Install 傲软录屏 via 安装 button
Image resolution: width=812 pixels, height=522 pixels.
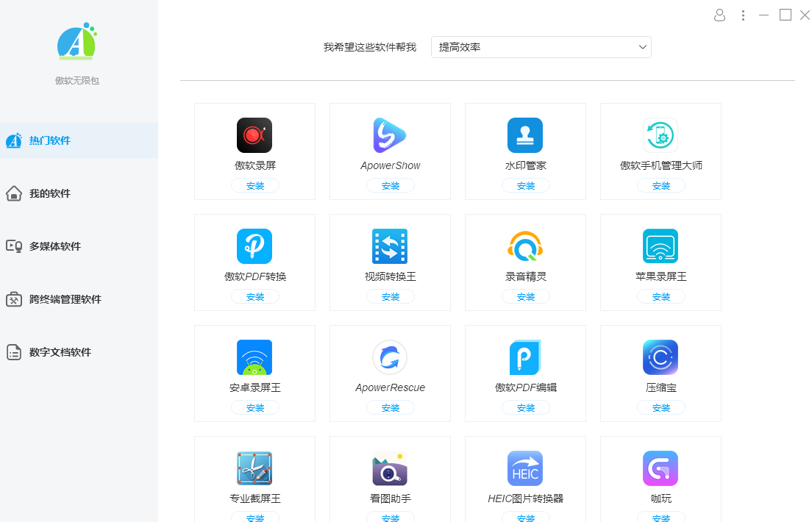point(254,185)
